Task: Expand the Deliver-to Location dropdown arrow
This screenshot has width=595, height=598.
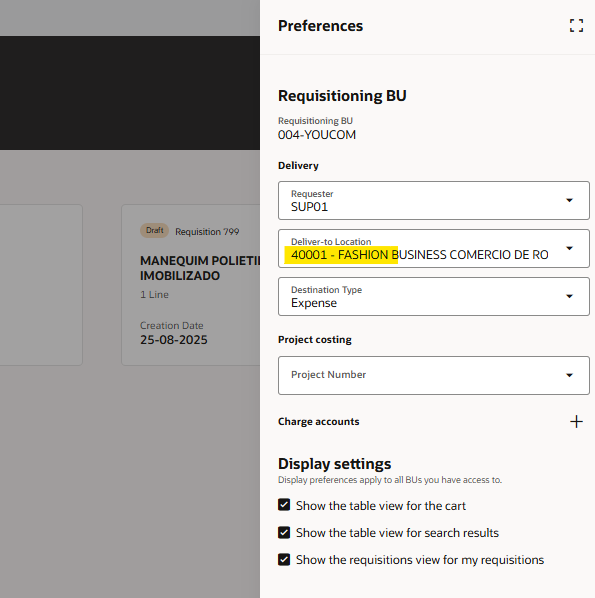Action: point(569,248)
